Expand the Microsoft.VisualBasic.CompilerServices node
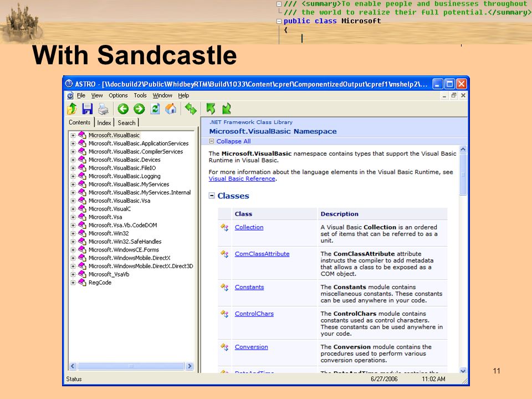Screen dimensions: 532x399 [73, 151]
